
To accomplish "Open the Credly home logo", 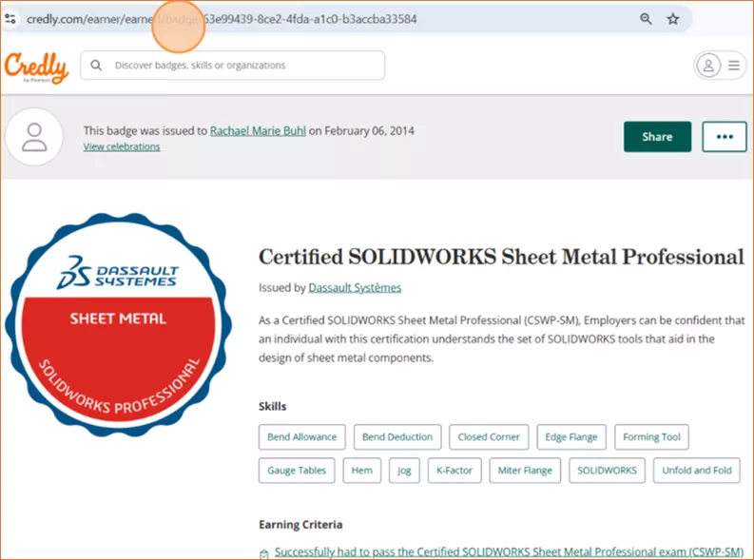I will 36,68.
